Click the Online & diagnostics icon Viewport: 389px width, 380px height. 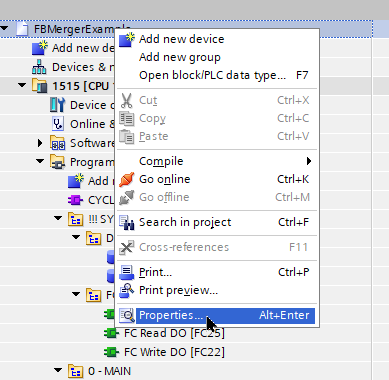click(x=58, y=124)
